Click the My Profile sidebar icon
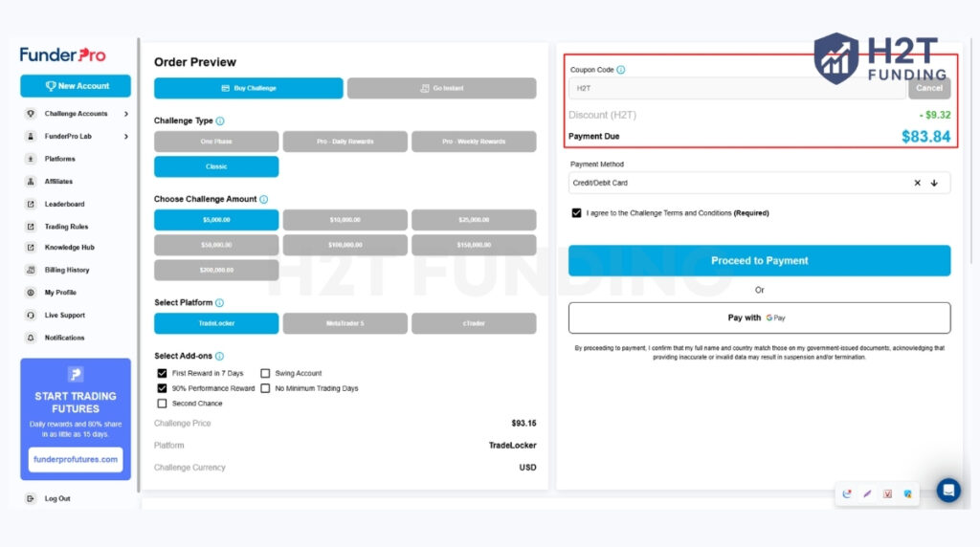 (30, 293)
